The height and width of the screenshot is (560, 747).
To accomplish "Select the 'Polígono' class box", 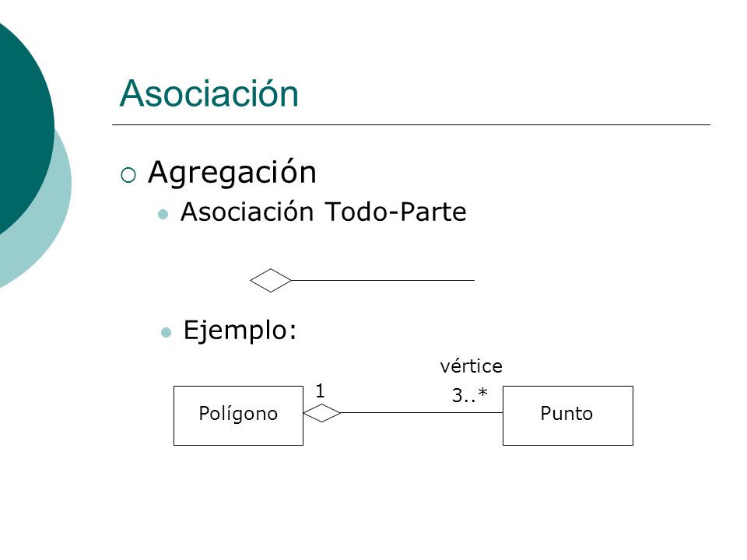I will coord(238,415).
